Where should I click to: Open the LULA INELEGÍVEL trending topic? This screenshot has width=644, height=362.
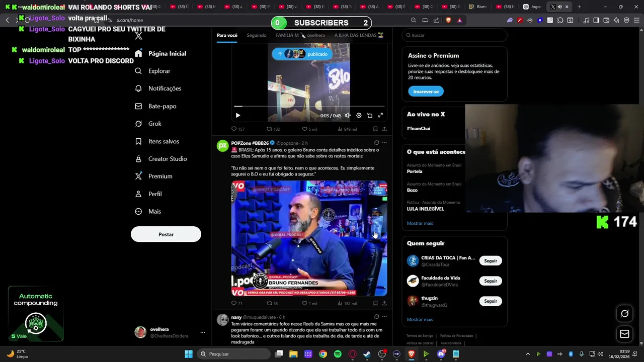(x=426, y=209)
